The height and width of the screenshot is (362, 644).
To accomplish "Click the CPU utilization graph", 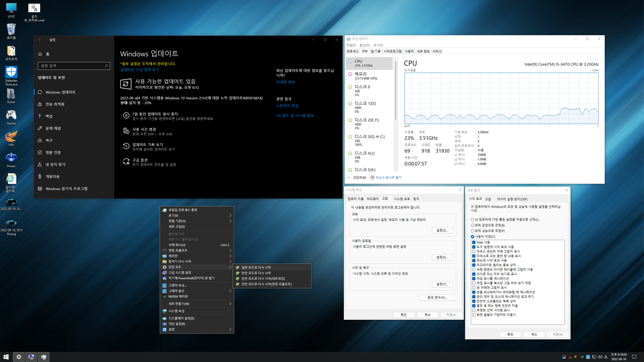I will pyautogui.click(x=501, y=98).
